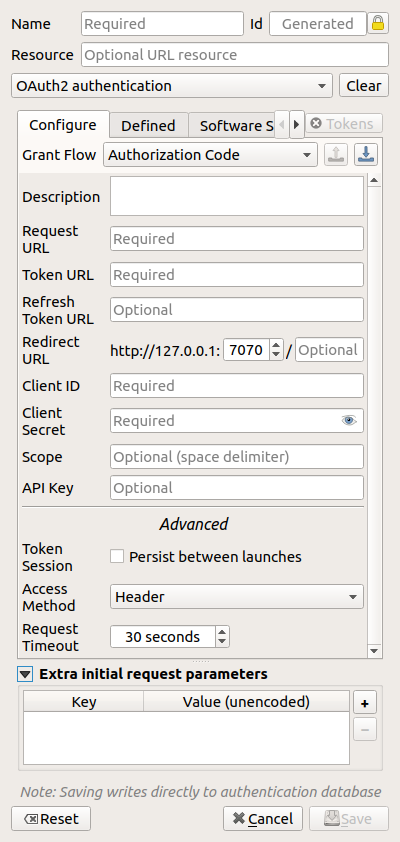Toggle Client Secret visibility eye icon
The image size is (400, 842).
click(x=349, y=420)
